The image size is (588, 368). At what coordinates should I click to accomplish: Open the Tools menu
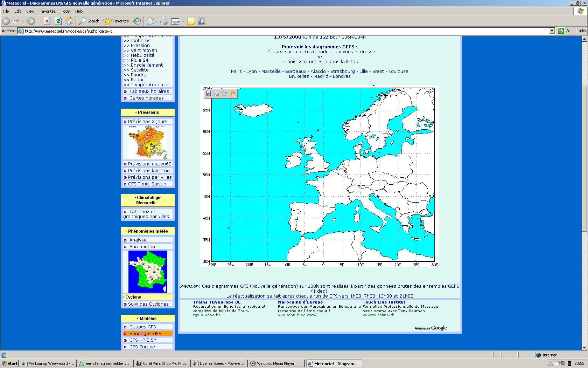point(65,11)
